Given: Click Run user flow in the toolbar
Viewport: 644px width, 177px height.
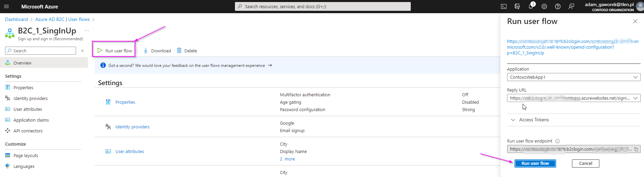Looking at the screenshot, I should [115, 51].
